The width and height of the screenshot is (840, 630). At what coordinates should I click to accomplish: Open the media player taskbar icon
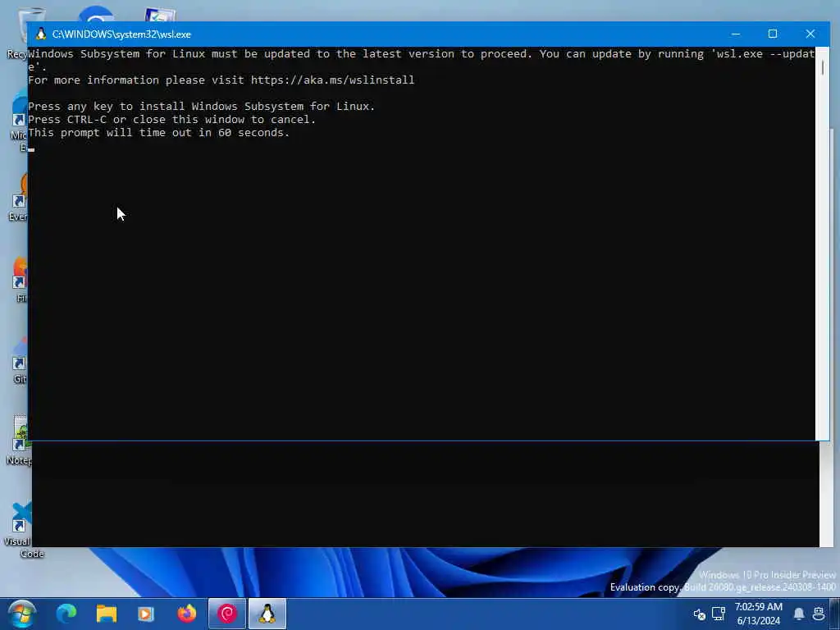(x=146, y=614)
